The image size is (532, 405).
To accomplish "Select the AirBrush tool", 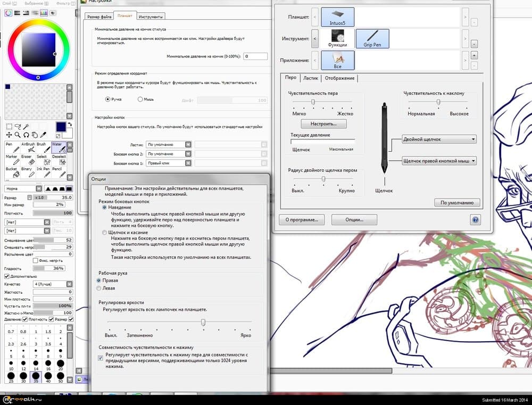I will pos(27,147).
